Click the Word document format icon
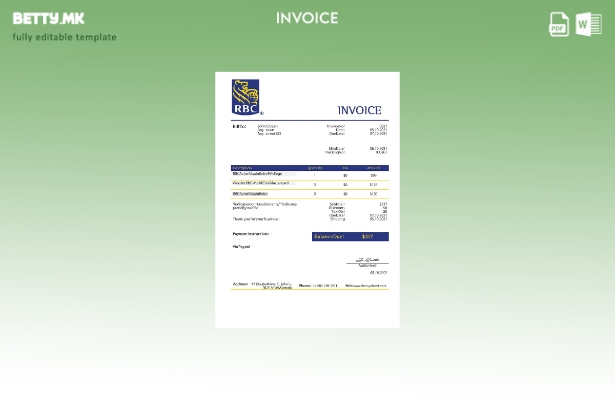 click(x=589, y=24)
